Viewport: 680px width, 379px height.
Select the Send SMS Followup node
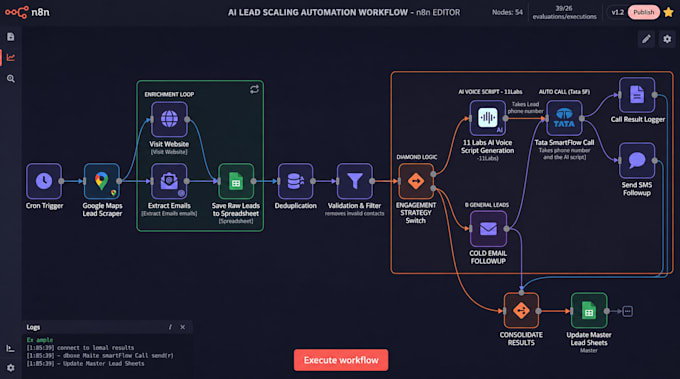pyautogui.click(x=637, y=160)
